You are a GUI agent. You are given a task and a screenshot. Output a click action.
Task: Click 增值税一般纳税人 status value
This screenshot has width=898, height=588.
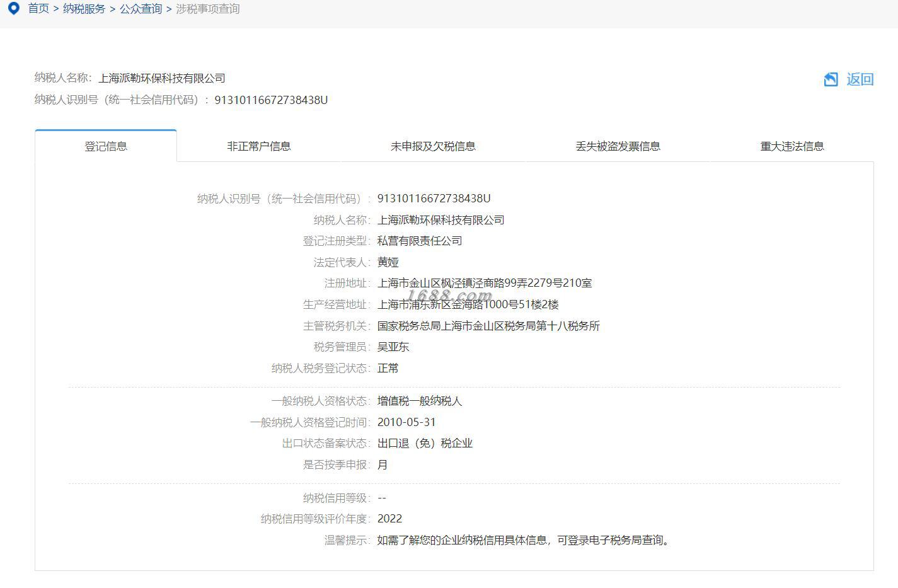click(420, 401)
